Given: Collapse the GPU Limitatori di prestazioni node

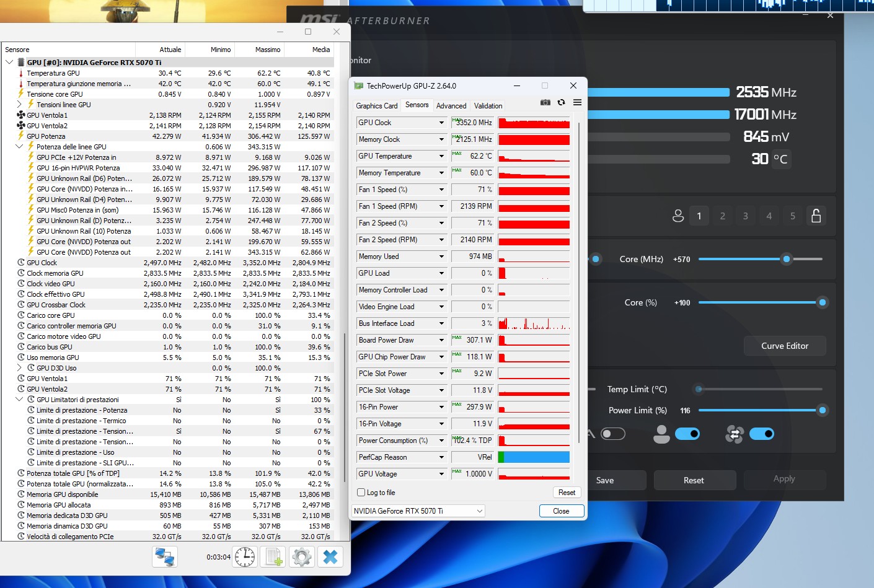Looking at the screenshot, I should 19,400.
